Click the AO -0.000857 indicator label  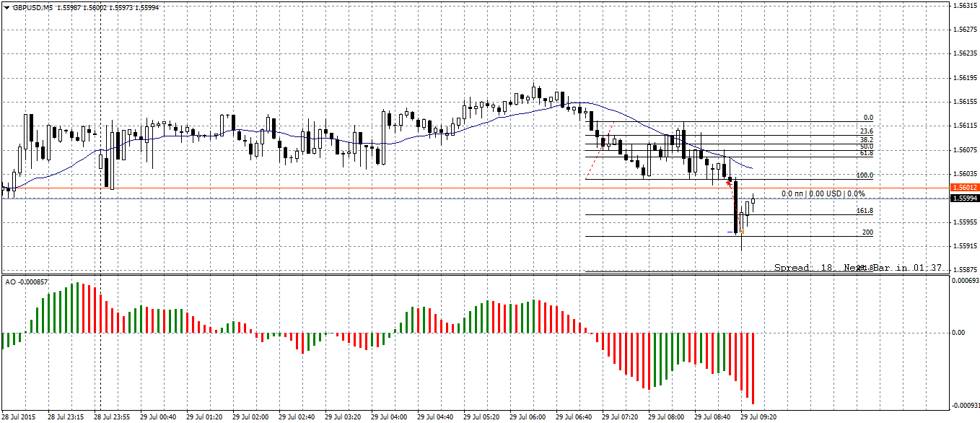coord(27,282)
